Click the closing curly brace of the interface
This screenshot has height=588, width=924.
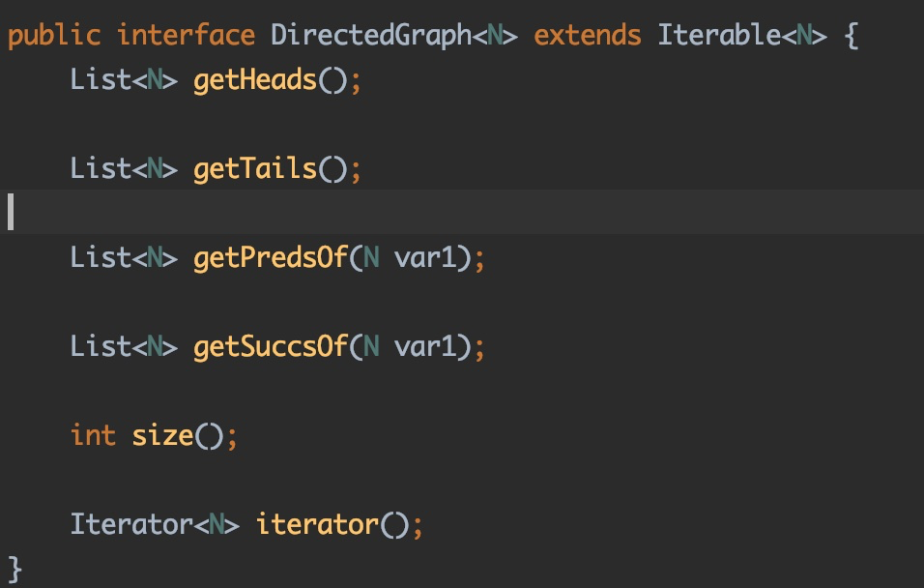point(14,568)
